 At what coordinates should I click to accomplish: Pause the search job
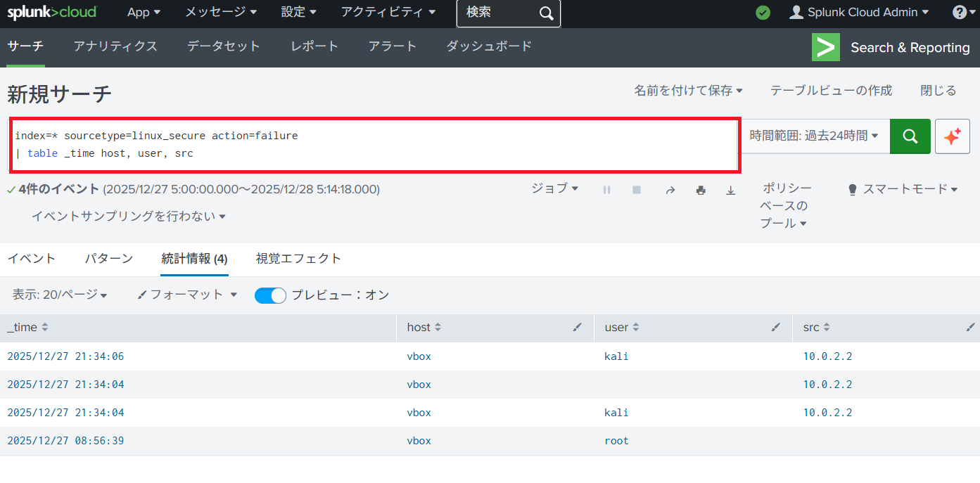[607, 190]
